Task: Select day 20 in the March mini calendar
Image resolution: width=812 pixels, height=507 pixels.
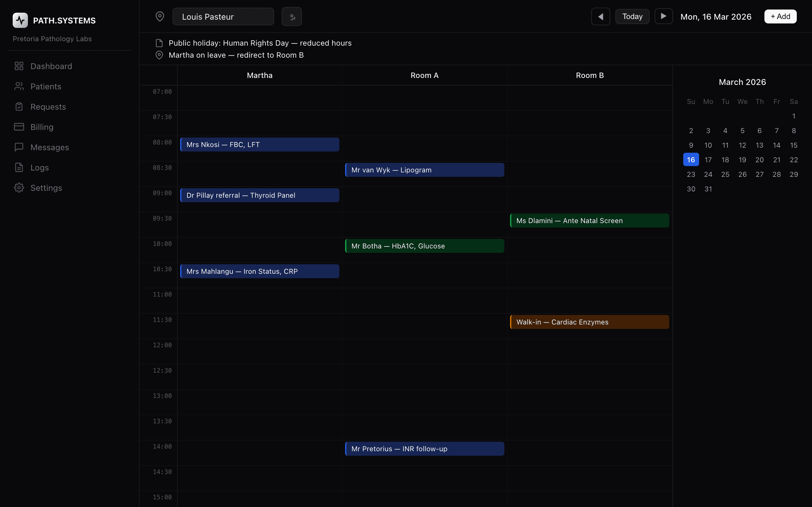Action: click(759, 160)
